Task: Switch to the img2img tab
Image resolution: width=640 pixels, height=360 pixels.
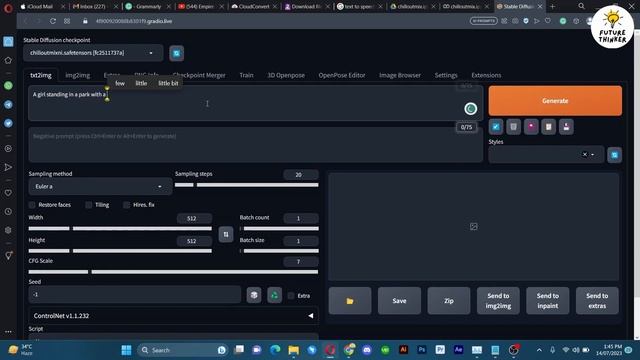Action: [78, 75]
